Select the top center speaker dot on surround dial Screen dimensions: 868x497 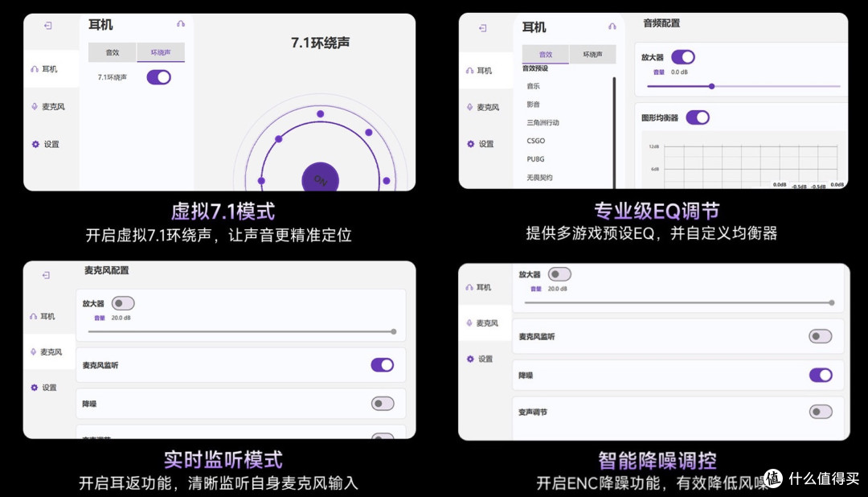coord(320,113)
